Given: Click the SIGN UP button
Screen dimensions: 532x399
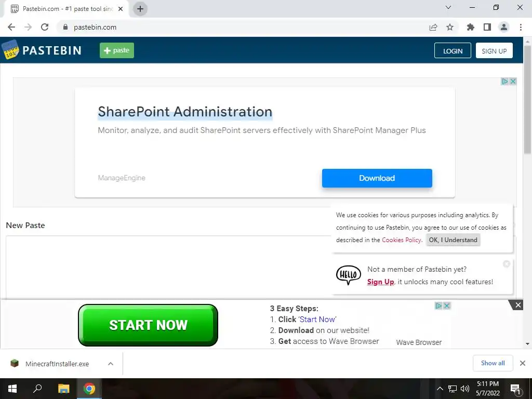Looking at the screenshot, I should point(494,50).
